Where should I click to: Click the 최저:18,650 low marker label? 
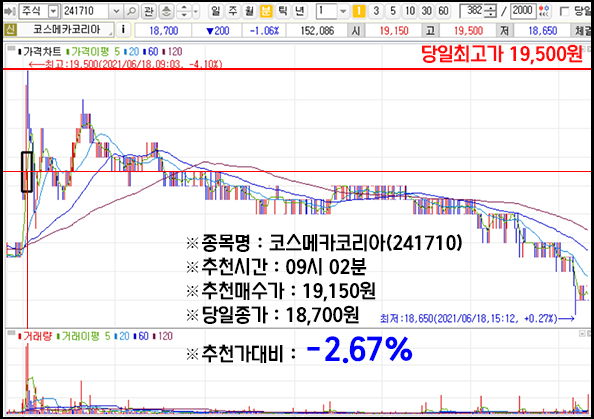tap(477, 318)
